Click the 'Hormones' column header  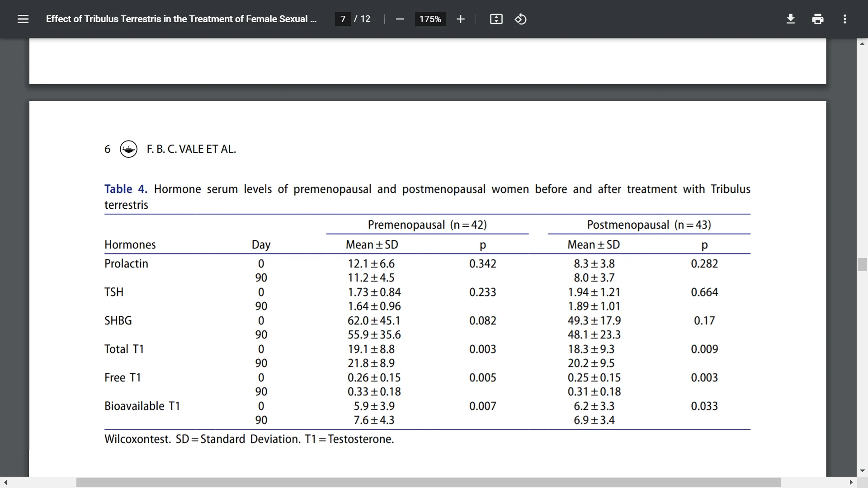click(x=130, y=244)
